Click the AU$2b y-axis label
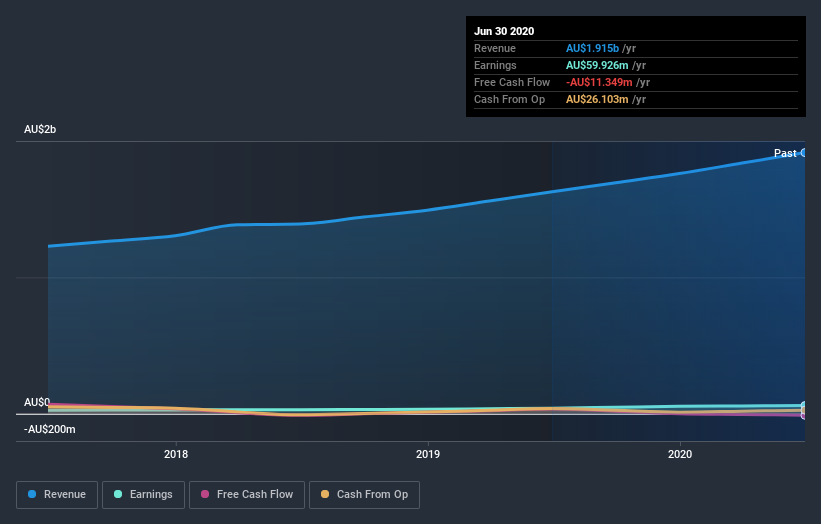821x524 pixels. 40,129
